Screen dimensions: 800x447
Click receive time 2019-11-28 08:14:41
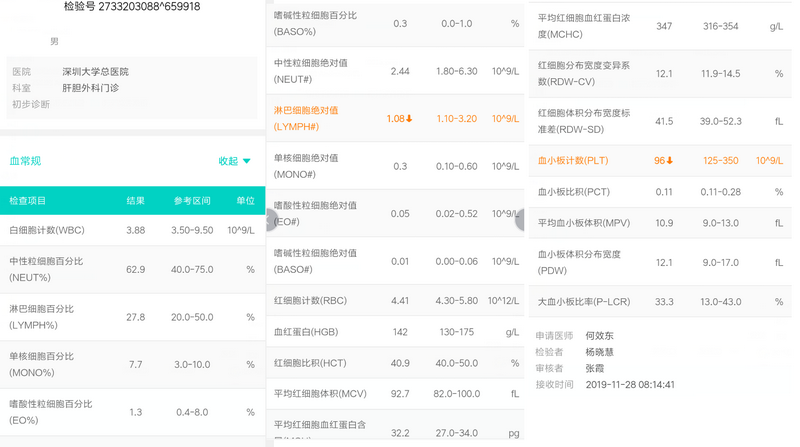[x=630, y=385]
